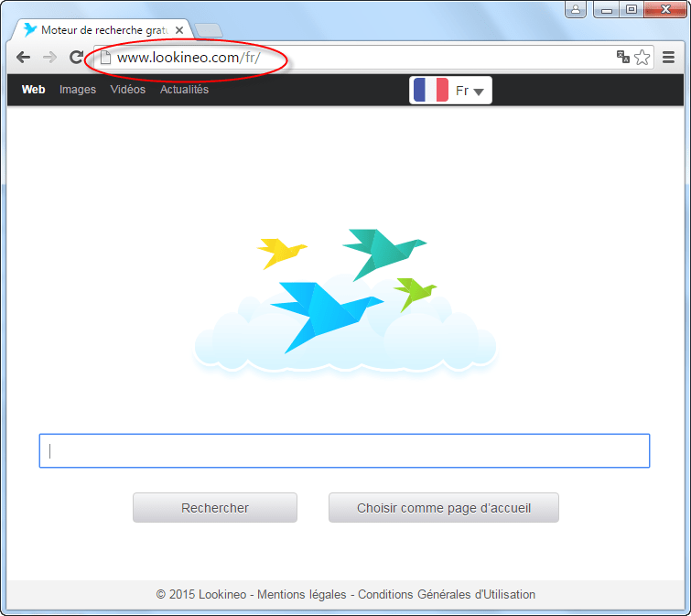Screen dimensions: 691x616
Task: Expand the Fr language dropdown
Action: click(x=450, y=91)
